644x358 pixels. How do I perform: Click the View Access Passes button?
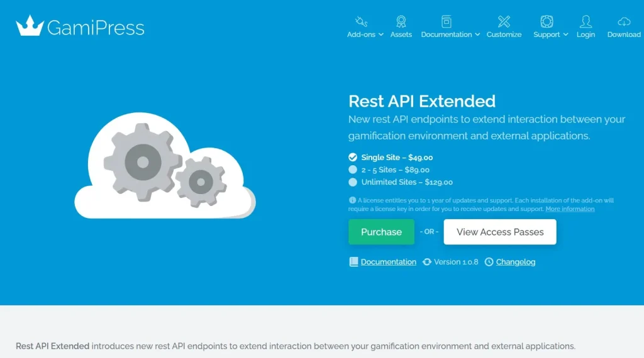(x=500, y=232)
